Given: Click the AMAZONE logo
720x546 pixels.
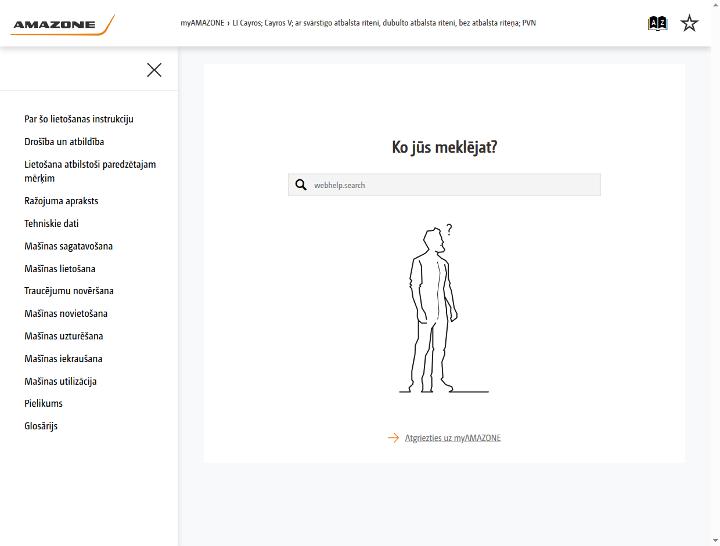Looking at the screenshot, I should [x=62, y=25].
